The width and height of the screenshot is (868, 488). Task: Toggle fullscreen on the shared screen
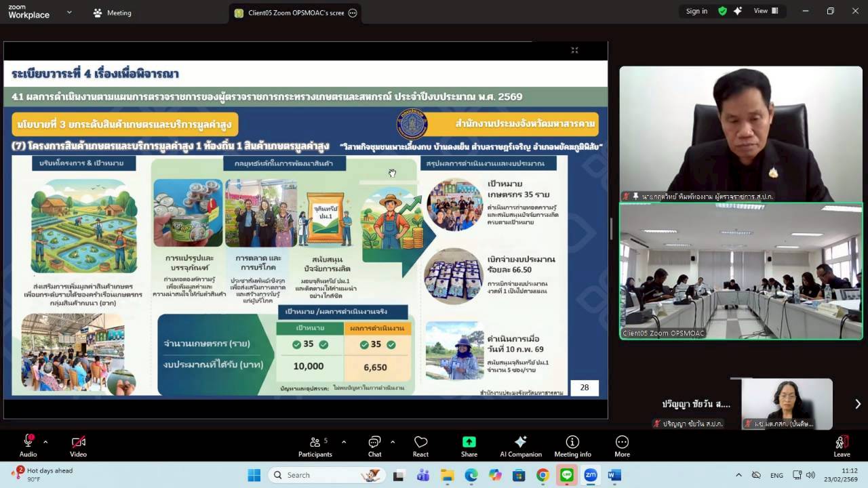[x=574, y=50]
